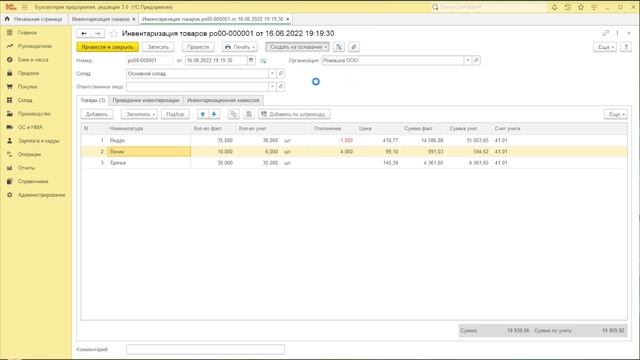Get link to document icon

click(x=605, y=33)
